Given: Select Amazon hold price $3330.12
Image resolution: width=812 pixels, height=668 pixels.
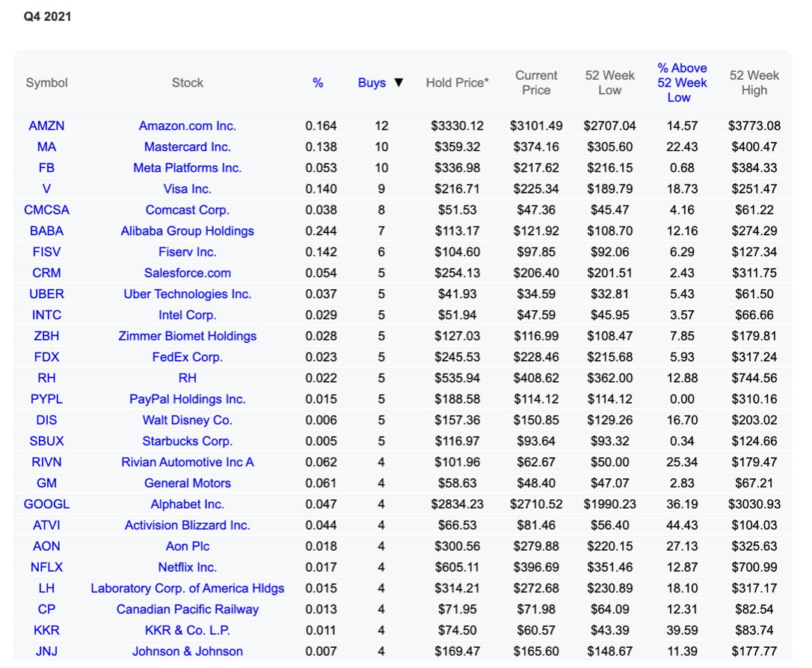Looking at the screenshot, I should 458,126.
